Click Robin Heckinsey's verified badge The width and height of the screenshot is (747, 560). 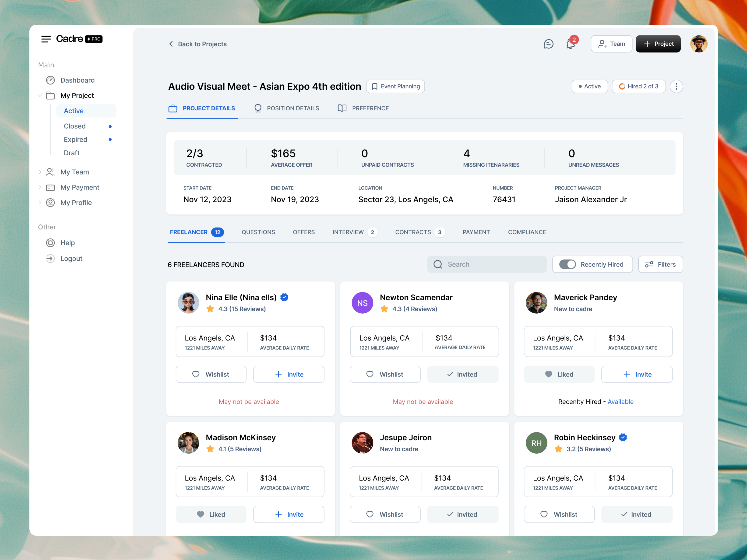point(623,437)
